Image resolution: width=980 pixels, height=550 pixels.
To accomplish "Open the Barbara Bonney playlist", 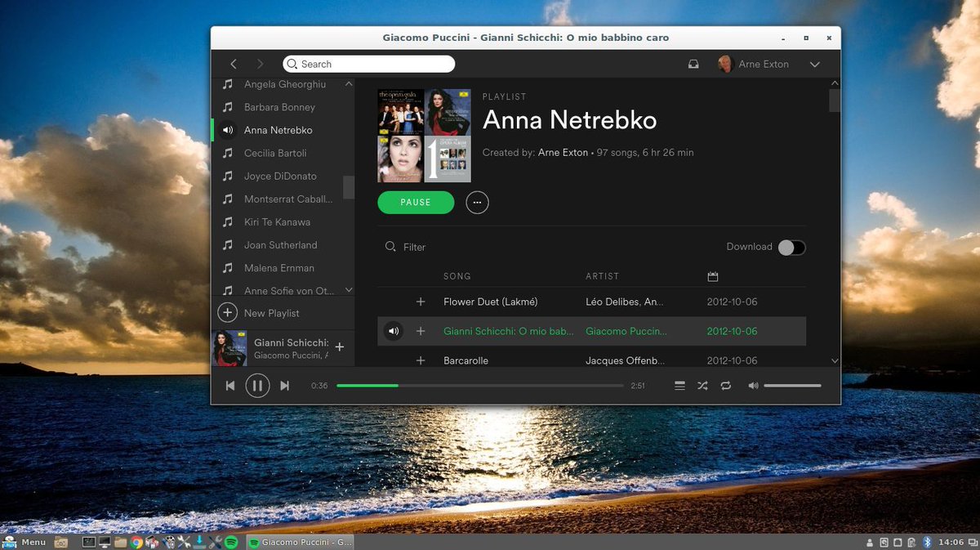I will click(x=278, y=107).
